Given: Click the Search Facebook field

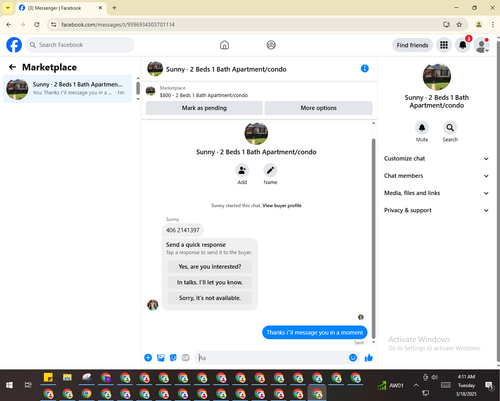Looking at the screenshot, I should tap(80, 45).
